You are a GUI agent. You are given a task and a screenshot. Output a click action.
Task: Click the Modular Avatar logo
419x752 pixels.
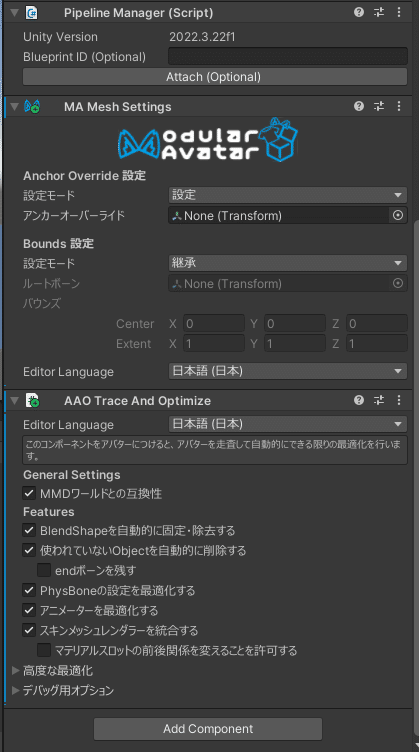[x=208, y=139]
